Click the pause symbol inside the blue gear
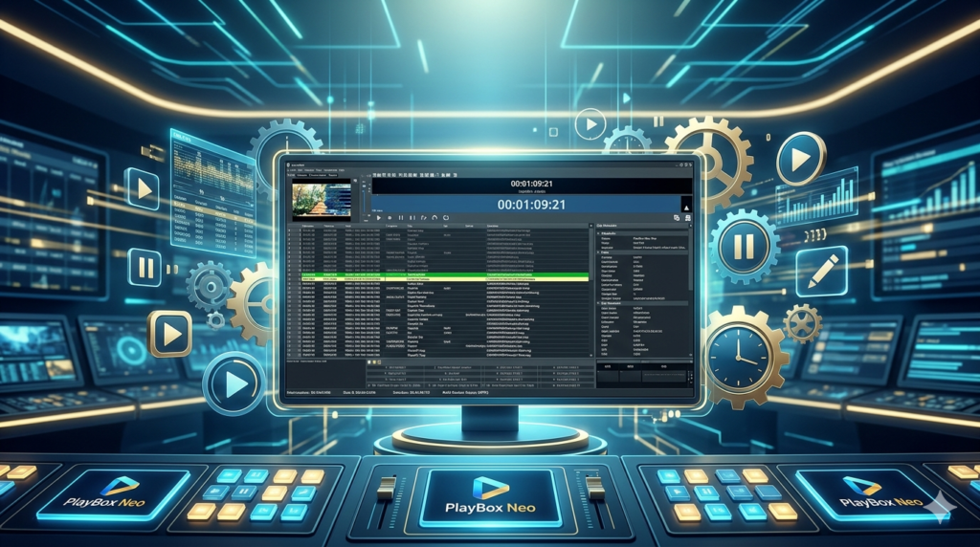Screen dimensions: 980x547 (x=743, y=248)
